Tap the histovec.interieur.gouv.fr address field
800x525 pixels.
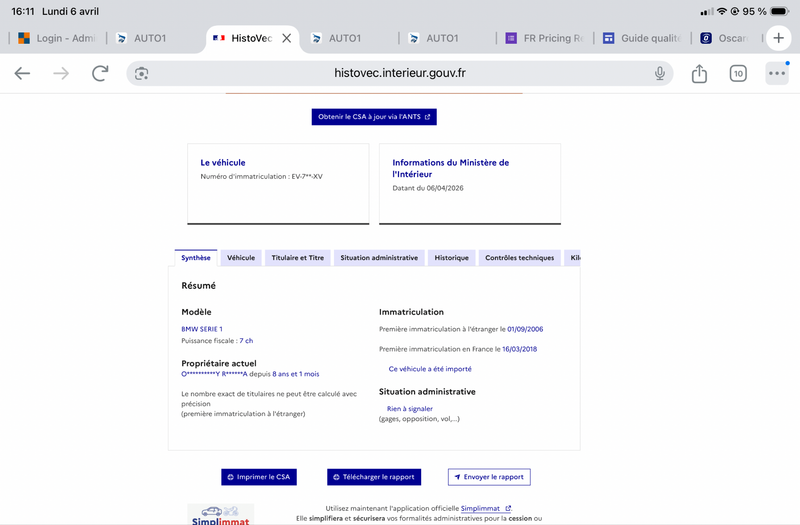400,73
